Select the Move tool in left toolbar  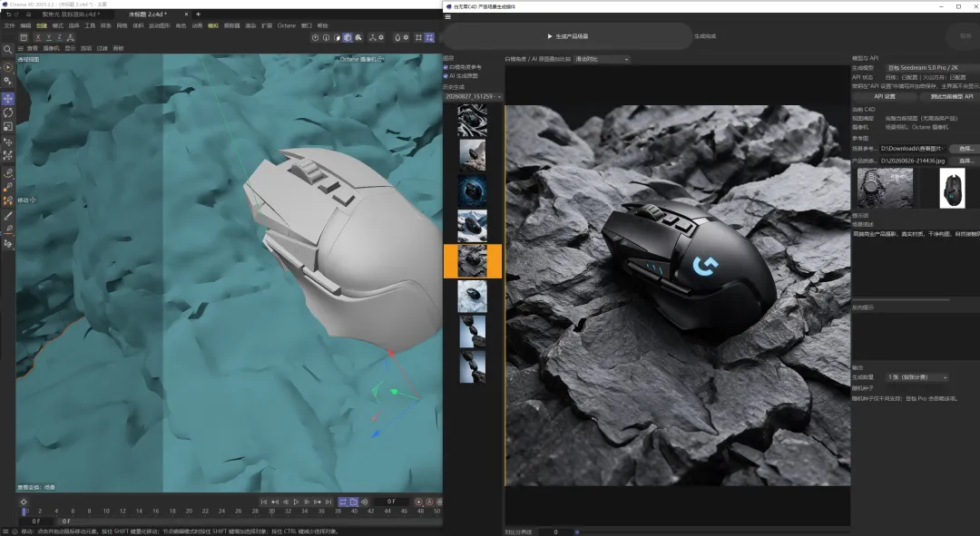click(x=8, y=99)
